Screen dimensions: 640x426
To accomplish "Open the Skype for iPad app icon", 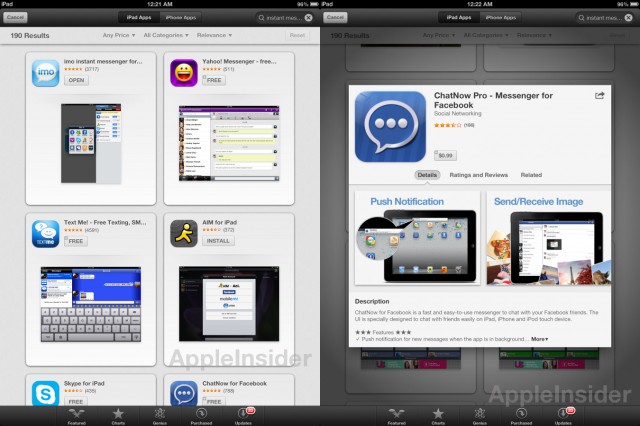I will pos(45,393).
